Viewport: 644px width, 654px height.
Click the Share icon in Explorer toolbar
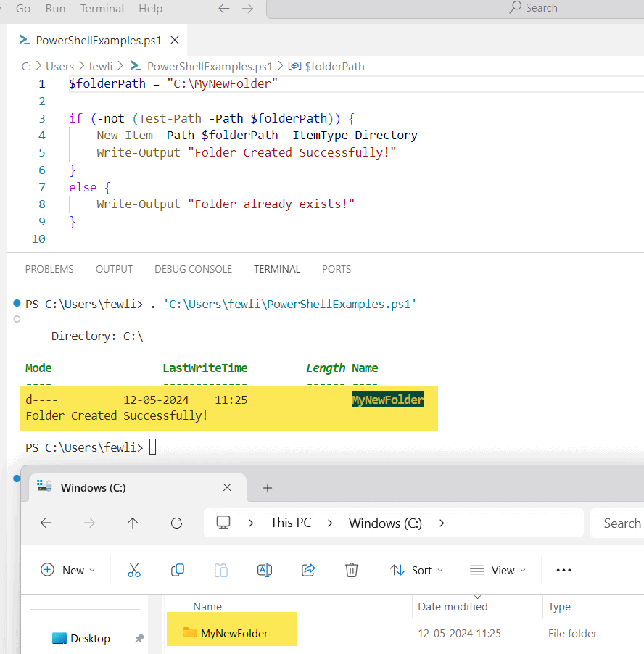pyautogui.click(x=308, y=570)
